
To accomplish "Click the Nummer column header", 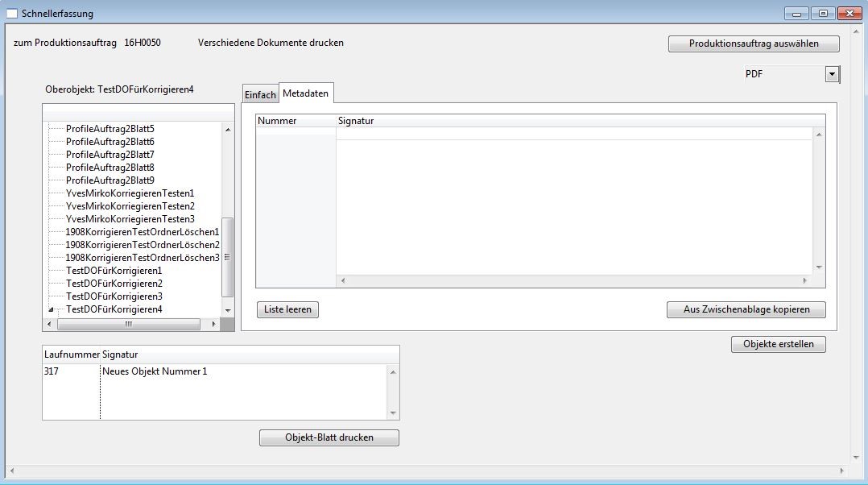I will pos(277,121).
